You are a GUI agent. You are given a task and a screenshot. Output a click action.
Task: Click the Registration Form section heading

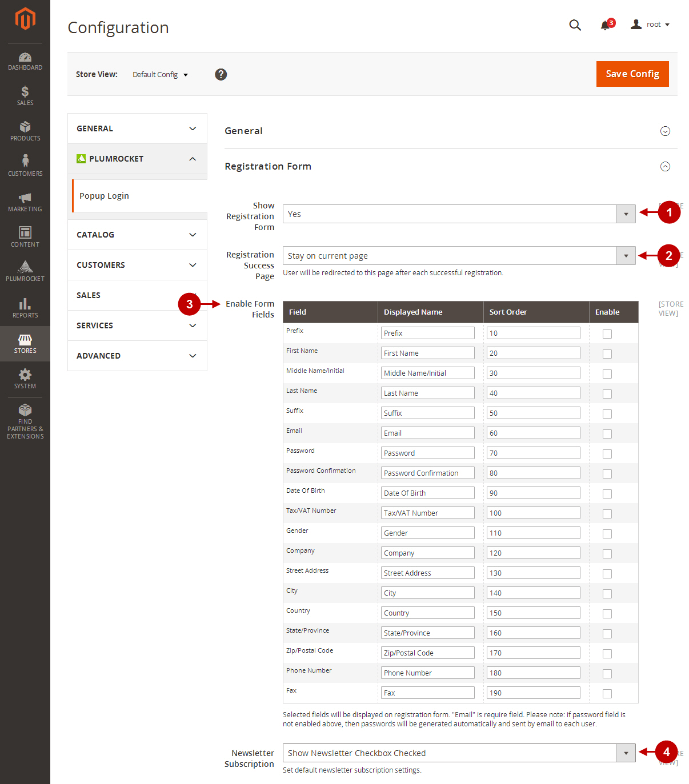click(x=268, y=166)
